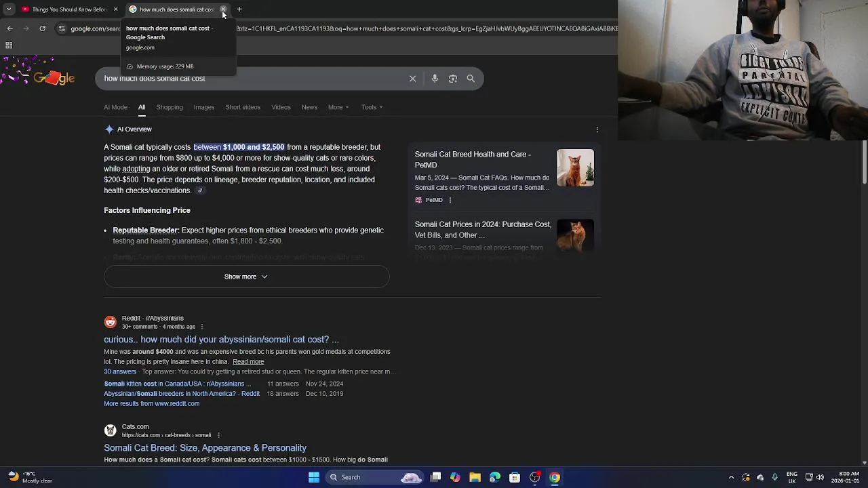
Task: Open 'Somali Cat Breed: Size, Appearance & Personality'
Action: [205, 448]
